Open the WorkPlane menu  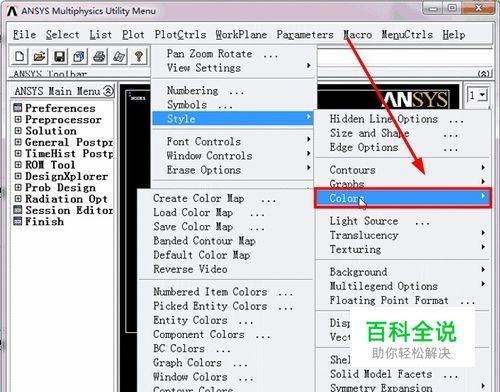[241, 35]
